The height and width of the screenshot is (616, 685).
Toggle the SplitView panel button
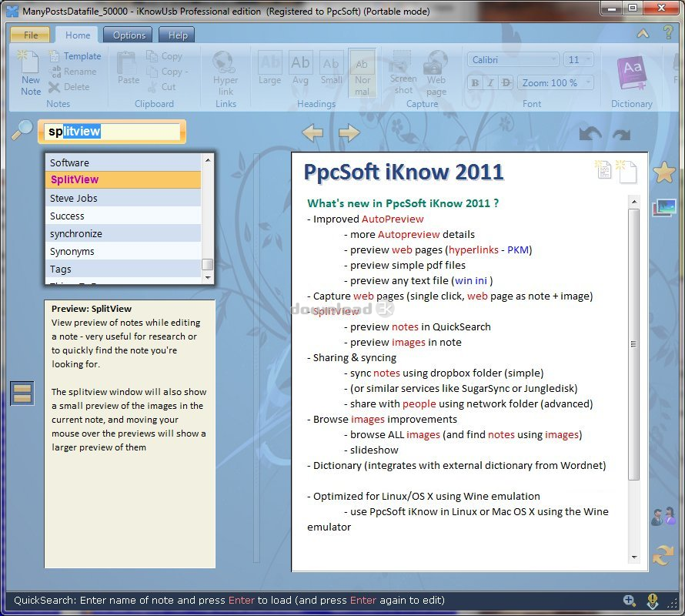click(22, 393)
